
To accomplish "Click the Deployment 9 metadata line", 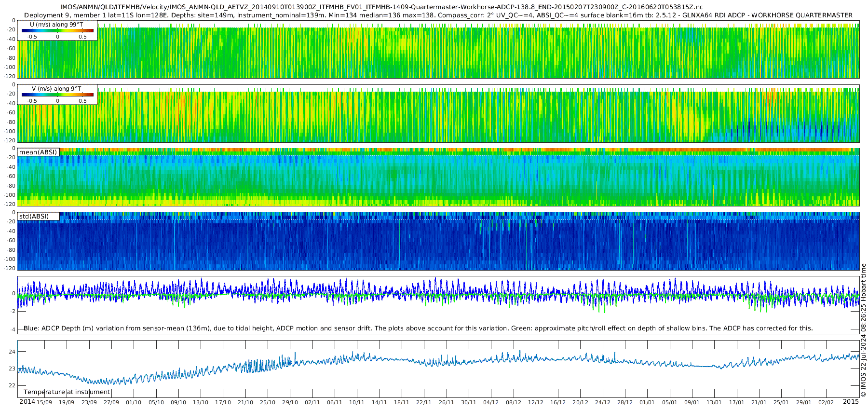I will (438, 15).
